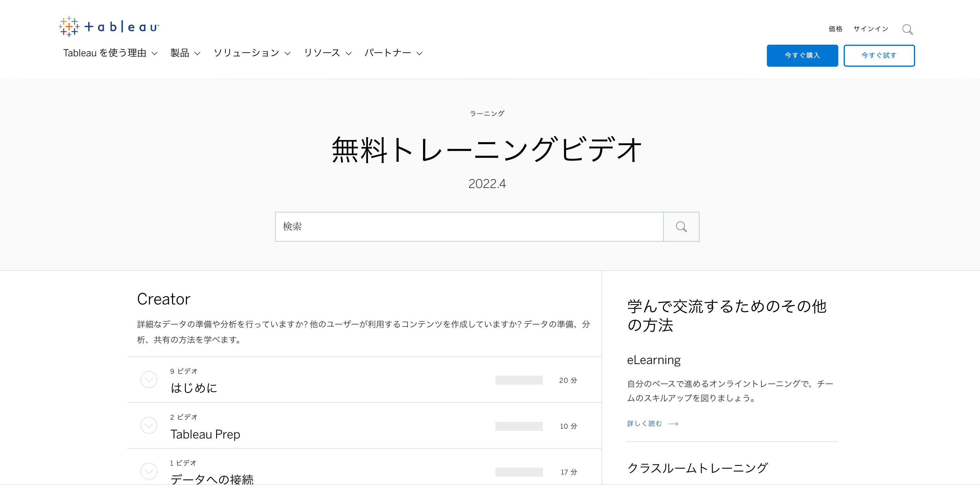Click the 10 分 duration text

pyautogui.click(x=568, y=426)
